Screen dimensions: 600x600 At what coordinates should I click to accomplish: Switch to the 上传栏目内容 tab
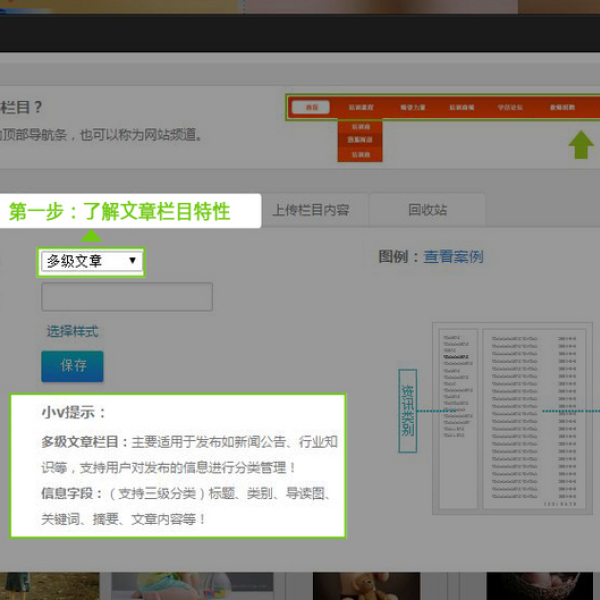click(x=310, y=210)
